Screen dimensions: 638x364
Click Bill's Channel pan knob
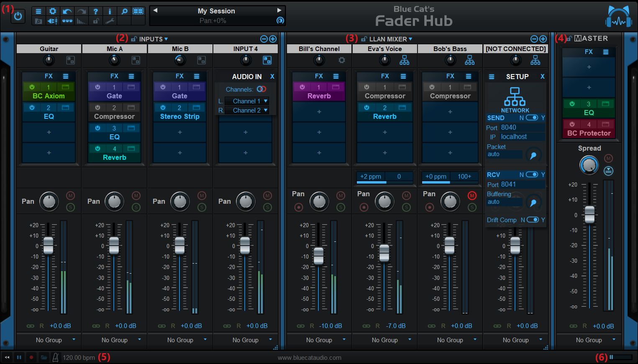[x=319, y=202]
